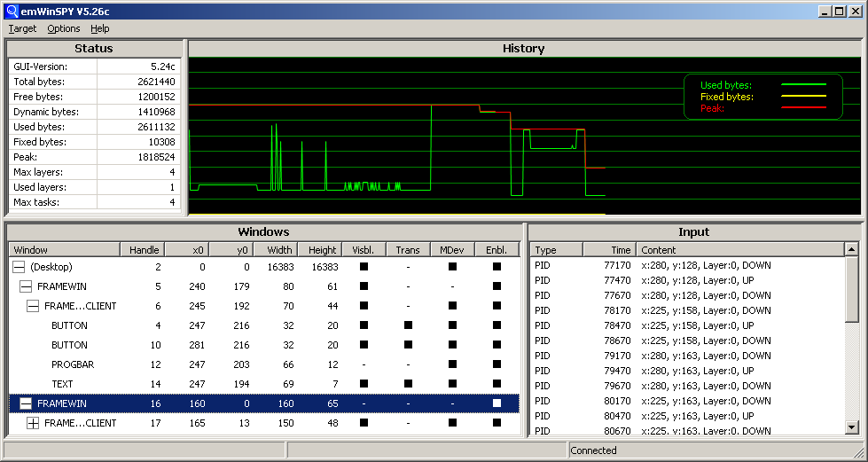Click the Enbl. column header
The image size is (868, 462).
497,250
